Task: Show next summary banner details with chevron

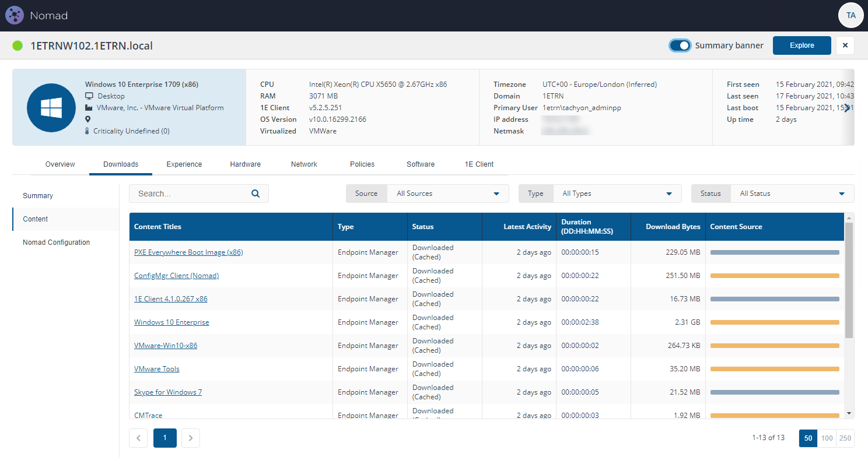Action: pos(847,108)
